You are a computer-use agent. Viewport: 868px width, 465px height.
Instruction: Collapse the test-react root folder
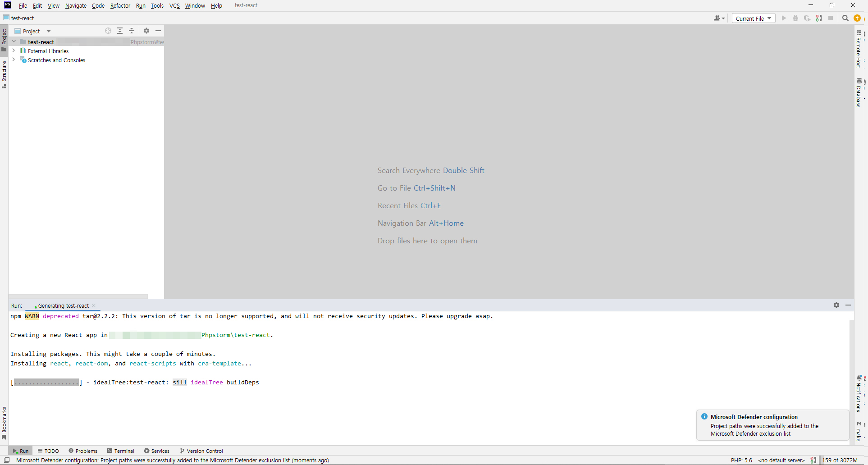point(14,41)
